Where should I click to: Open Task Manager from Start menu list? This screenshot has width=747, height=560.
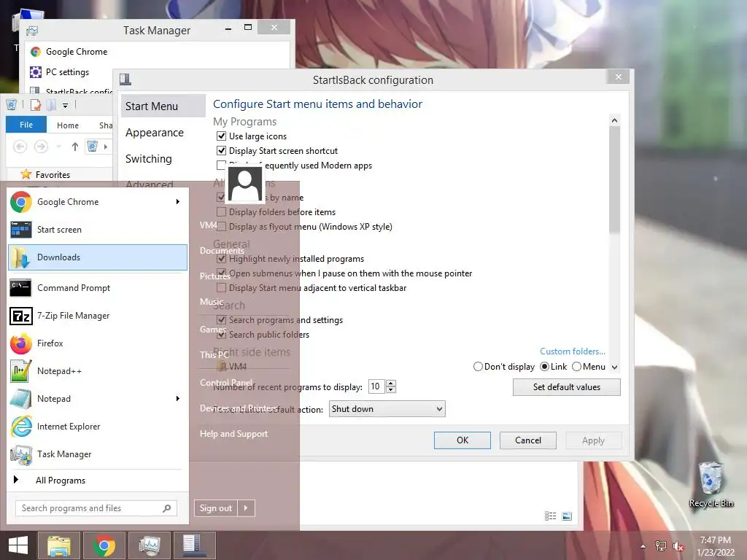[x=98, y=454]
